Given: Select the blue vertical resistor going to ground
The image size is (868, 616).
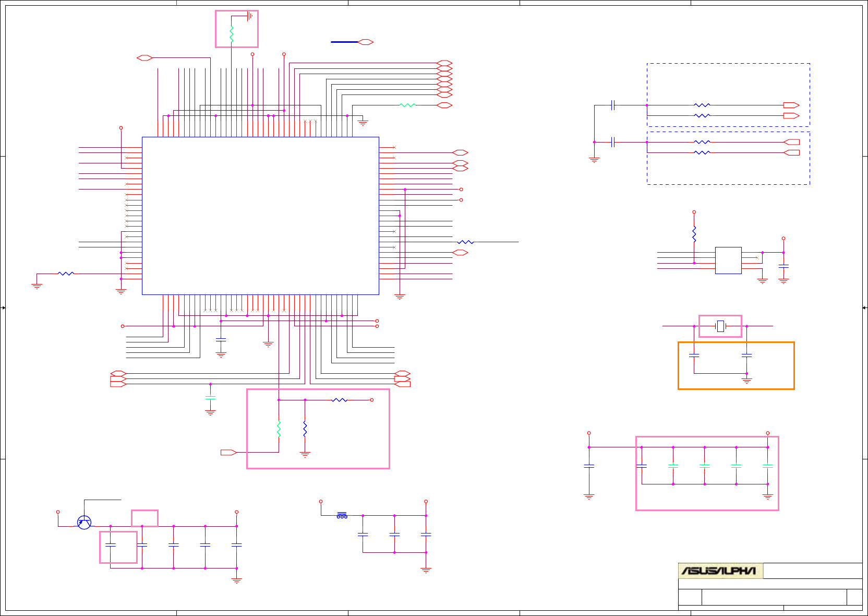Looking at the screenshot, I should tap(305, 429).
